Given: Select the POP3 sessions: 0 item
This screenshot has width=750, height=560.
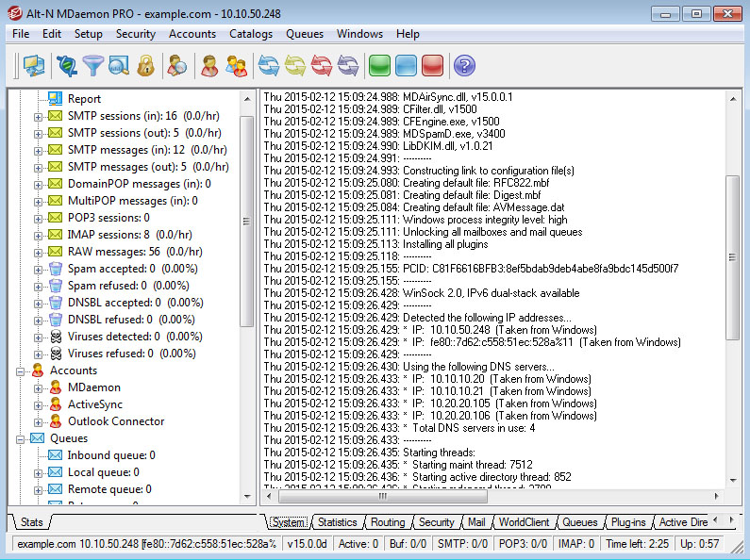Looking at the screenshot, I should 108,218.
